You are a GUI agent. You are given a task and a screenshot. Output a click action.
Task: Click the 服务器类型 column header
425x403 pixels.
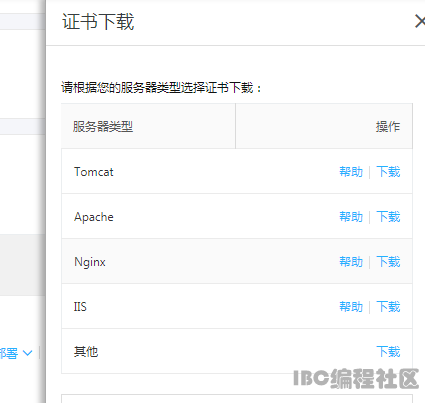[x=103, y=127]
